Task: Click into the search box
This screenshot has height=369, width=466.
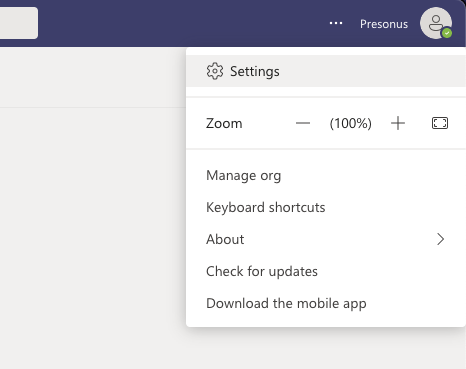Action: [19, 23]
